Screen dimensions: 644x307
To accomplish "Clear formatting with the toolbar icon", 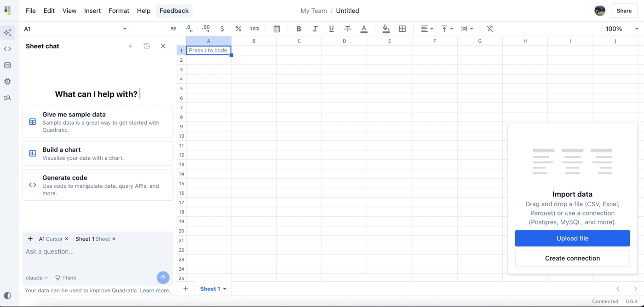I will (x=490, y=29).
